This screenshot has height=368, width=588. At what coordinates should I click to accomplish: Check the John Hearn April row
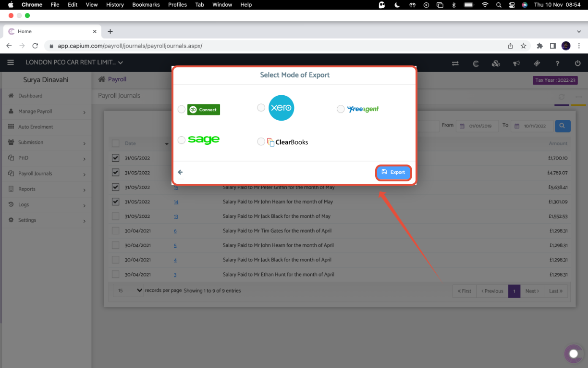point(115,245)
